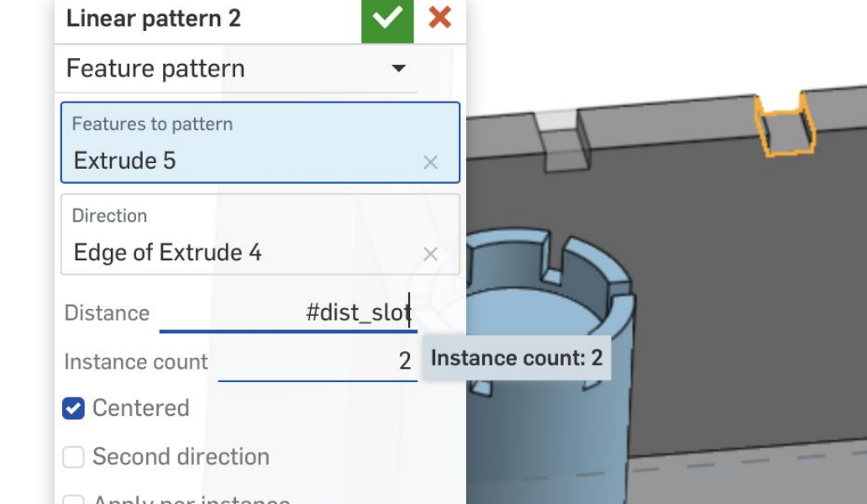The width and height of the screenshot is (867, 504).
Task: Enable the Second direction checkbox
Action: [x=74, y=457]
